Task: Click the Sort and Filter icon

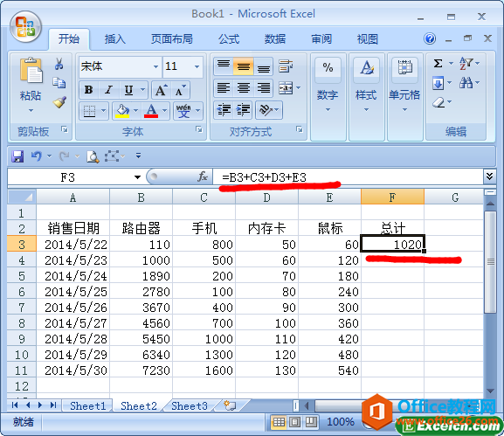Action: pos(466,63)
